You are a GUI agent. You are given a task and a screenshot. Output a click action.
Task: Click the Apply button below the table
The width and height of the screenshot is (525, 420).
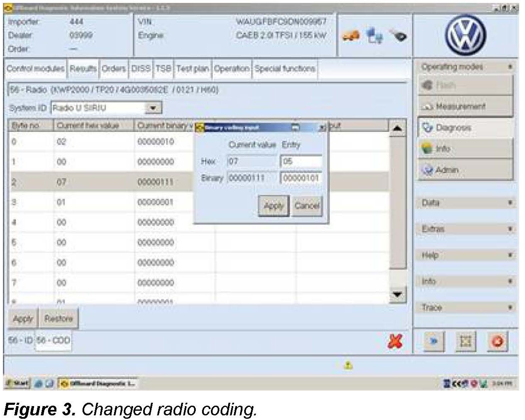(23, 319)
